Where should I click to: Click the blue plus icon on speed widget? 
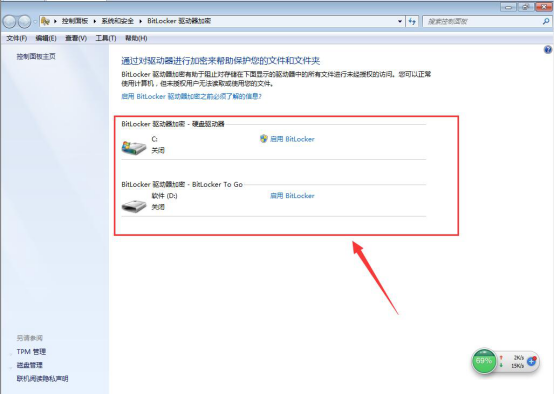[x=532, y=361]
